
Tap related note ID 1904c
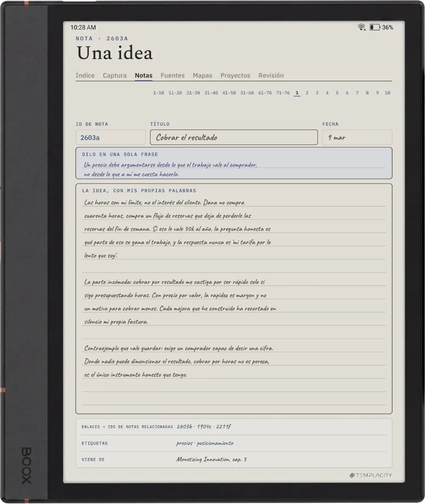(x=204, y=427)
